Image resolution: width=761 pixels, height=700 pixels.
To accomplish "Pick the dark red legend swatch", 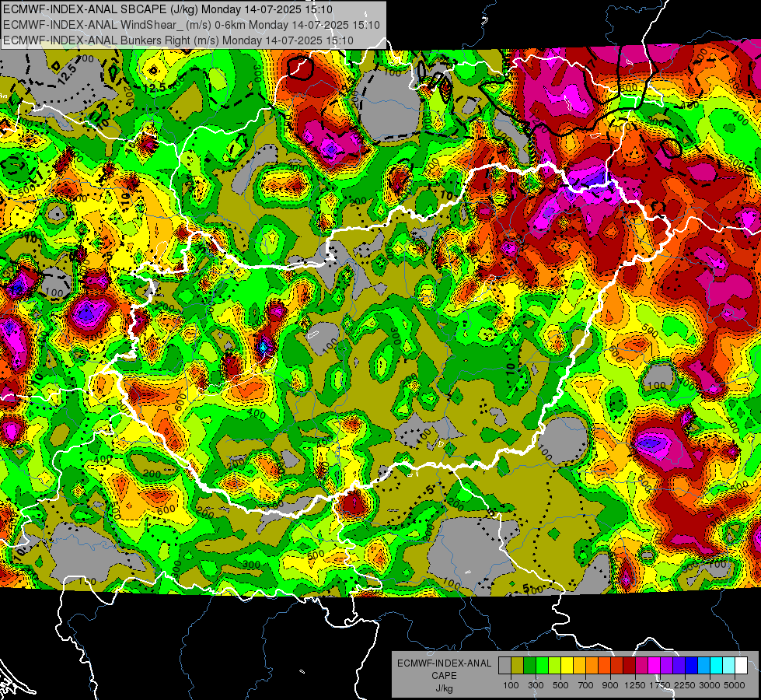I will (x=630, y=666).
